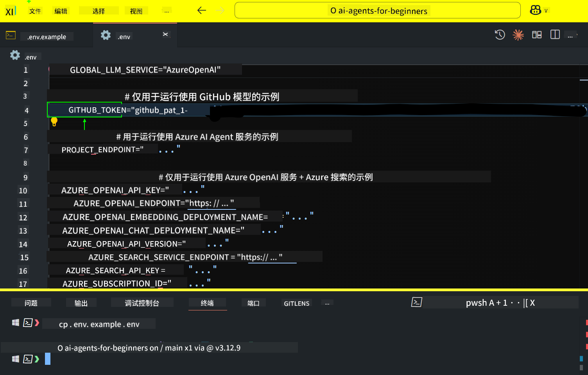Screen dimensions: 588x375
Task: Open the AZURE_OPENAI_ENDPOINT https link
Action: 212,204
